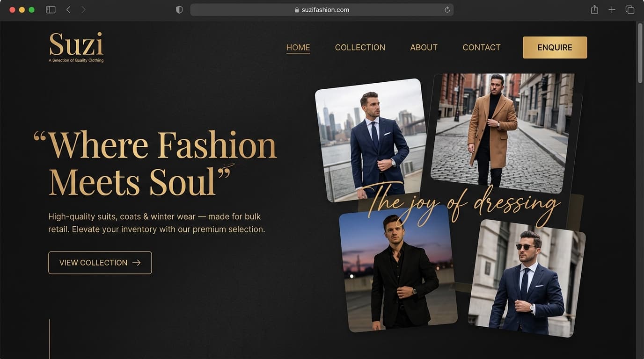Go forward with the right chevron
This screenshot has width=644, height=359.
click(x=83, y=10)
